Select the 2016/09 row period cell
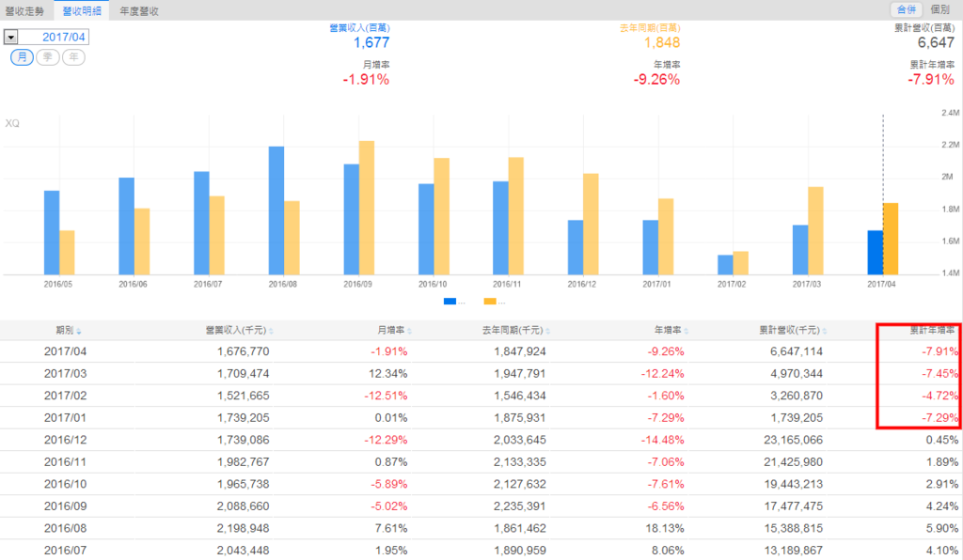963x560 pixels. click(x=65, y=506)
